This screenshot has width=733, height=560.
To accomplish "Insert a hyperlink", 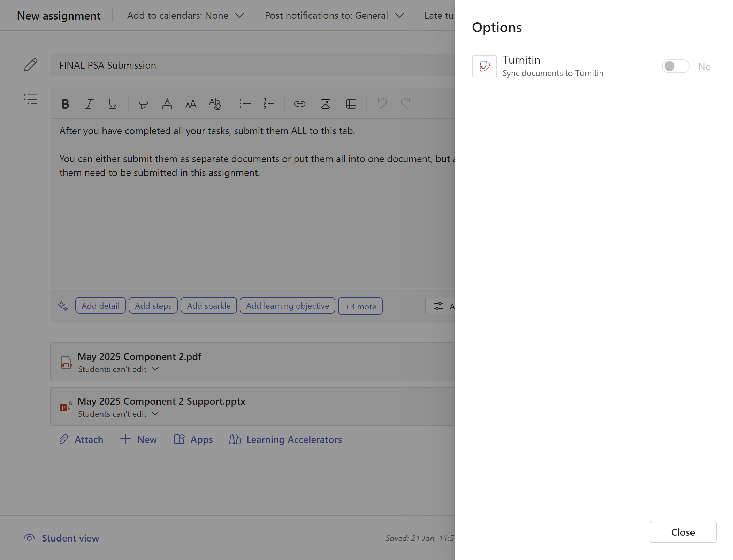I will click(299, 104).
